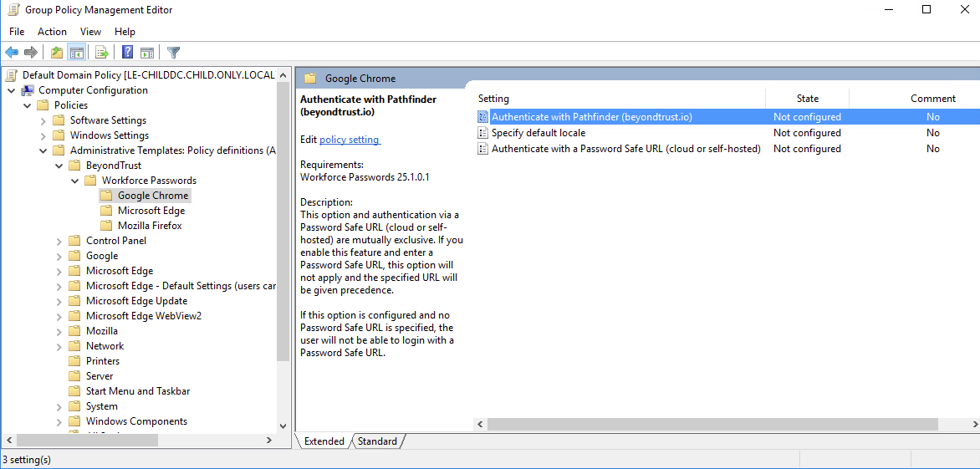Screen dimensions: 980x469
Task: Open Help via the question mark icon
Action: 127,53
